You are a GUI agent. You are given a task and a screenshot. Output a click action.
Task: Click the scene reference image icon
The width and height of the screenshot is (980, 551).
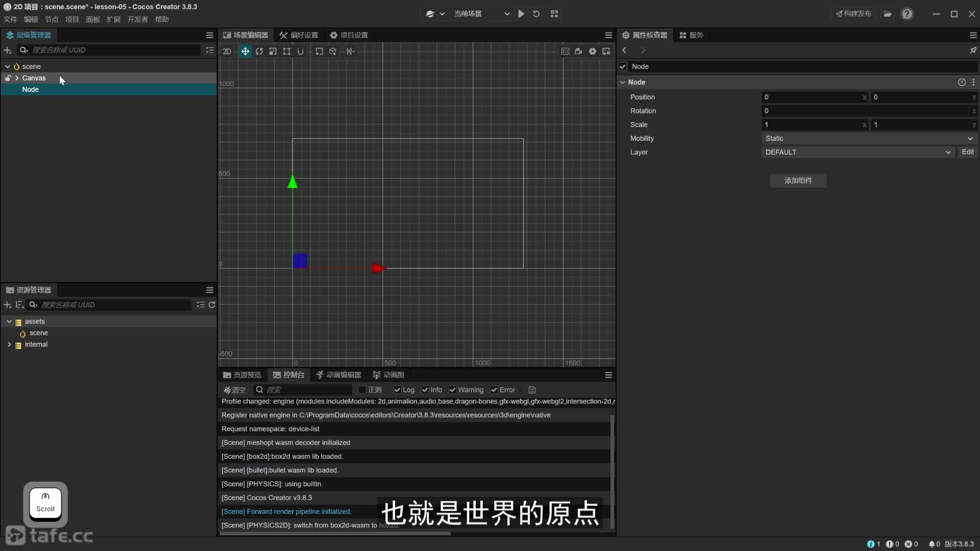(x=565, y=51)
